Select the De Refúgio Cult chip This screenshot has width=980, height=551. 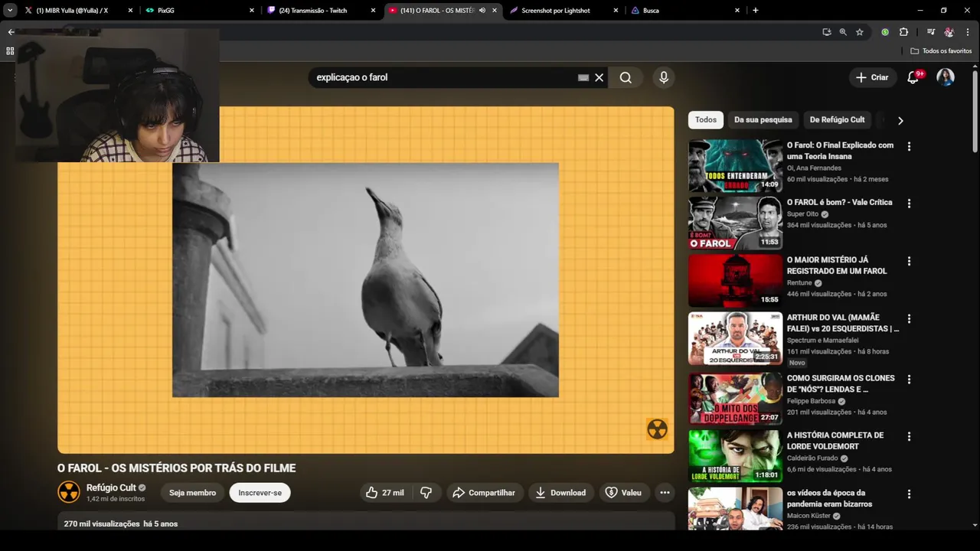coord(837,120)
